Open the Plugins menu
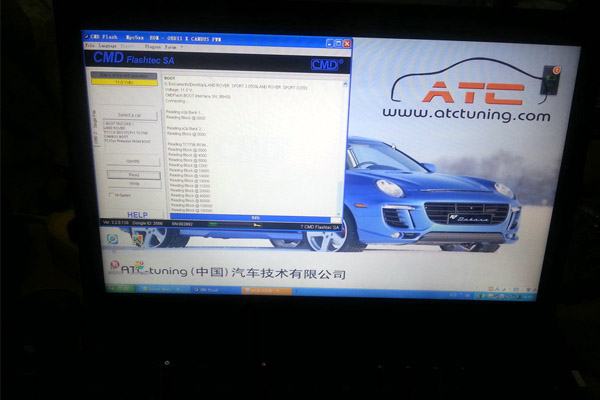Image resolution: width=600 pixels, height=400 pixels. pyautogui.click(x=153, y=47)
